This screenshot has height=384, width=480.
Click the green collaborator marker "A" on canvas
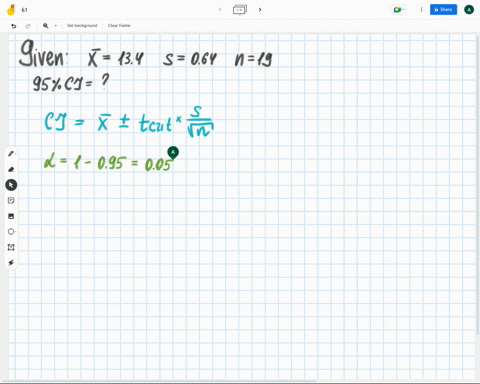173,153
